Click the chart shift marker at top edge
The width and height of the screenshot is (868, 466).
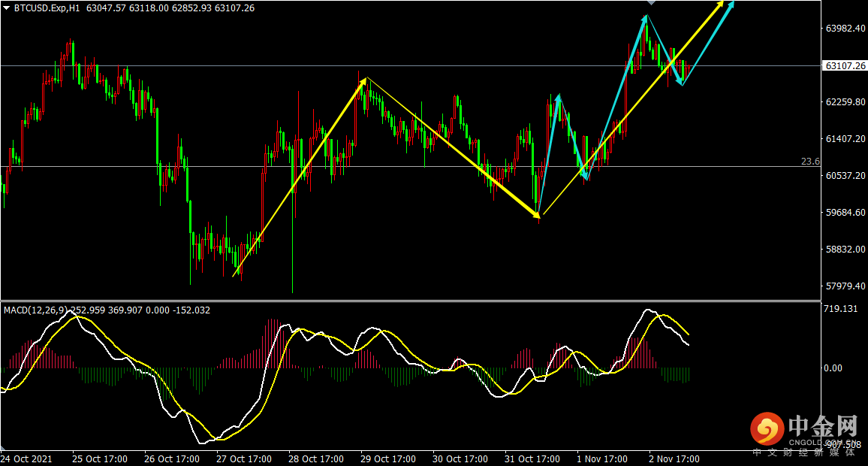coord(651,3)
